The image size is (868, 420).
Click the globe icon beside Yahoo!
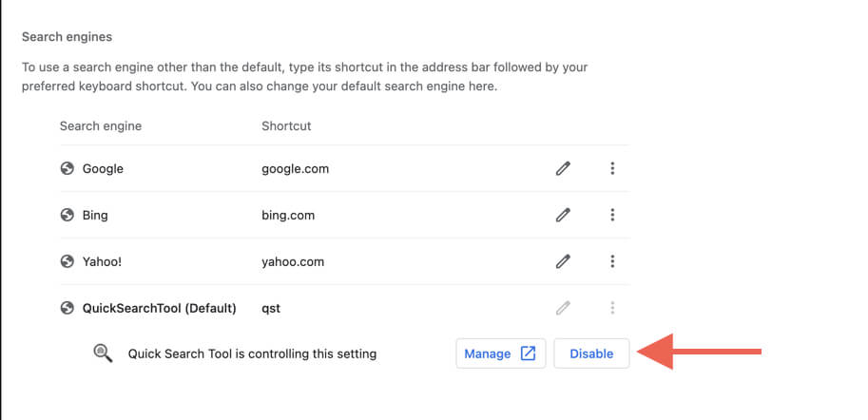(67, 261)
